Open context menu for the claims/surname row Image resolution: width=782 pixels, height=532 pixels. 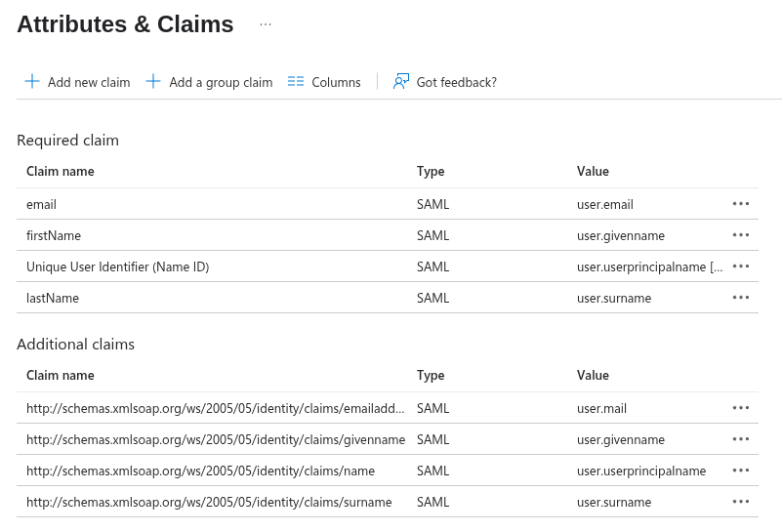point(741,502)
